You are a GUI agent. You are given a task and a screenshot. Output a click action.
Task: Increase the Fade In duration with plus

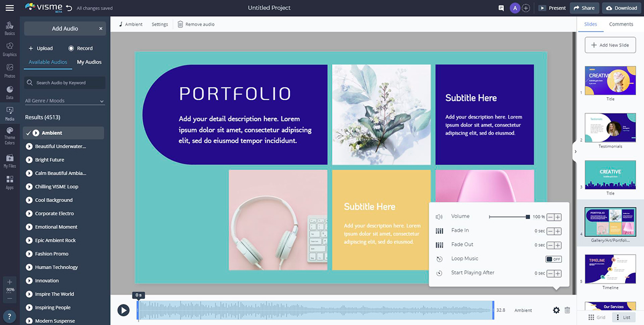[x=558, y=231]
